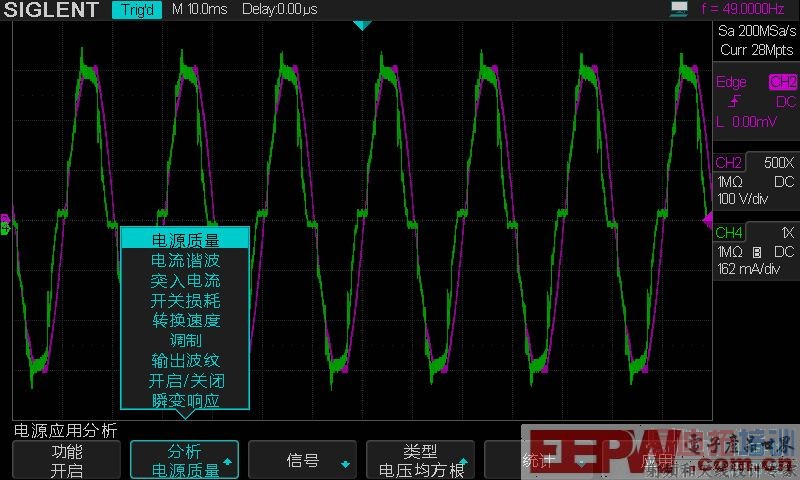Select 输出波纹 analysis option
Image resolution: width=800 pixels, height=480 pixels.
[185, 360]
